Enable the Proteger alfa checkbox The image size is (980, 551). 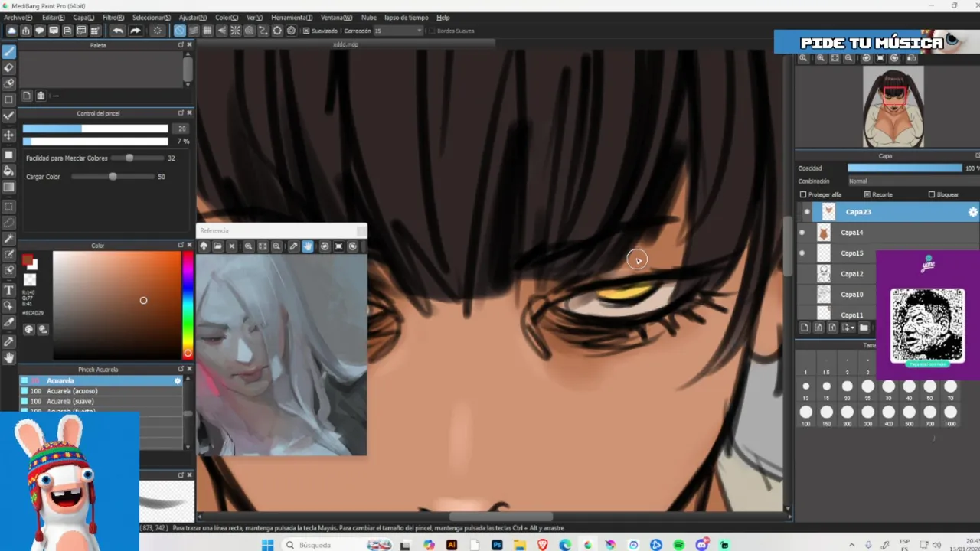click(x=802, y=194)
